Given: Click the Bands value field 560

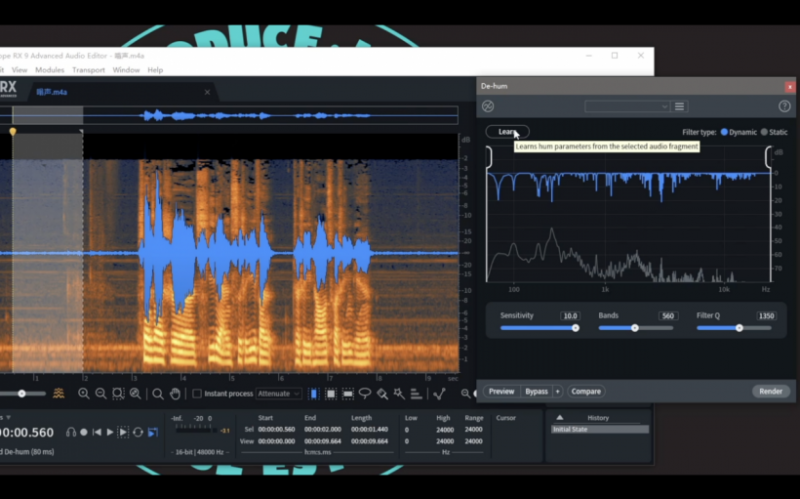Looking at the screenshot, I should (668, 316).
